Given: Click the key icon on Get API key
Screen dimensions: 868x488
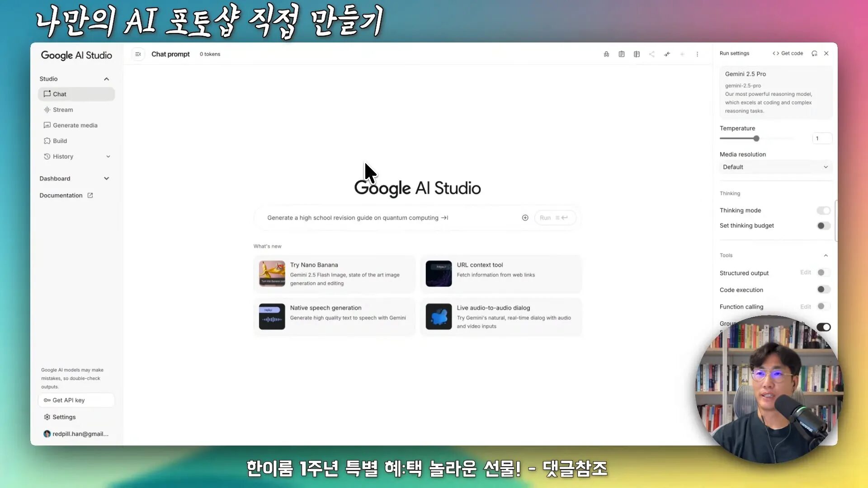Looking at the screenshot, I should click(47, 400).
